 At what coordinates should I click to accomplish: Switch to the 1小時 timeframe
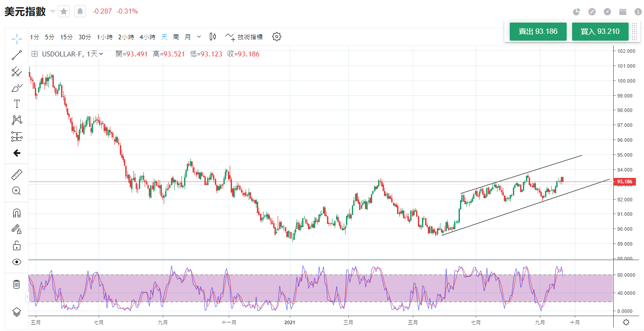pos(104,37)
